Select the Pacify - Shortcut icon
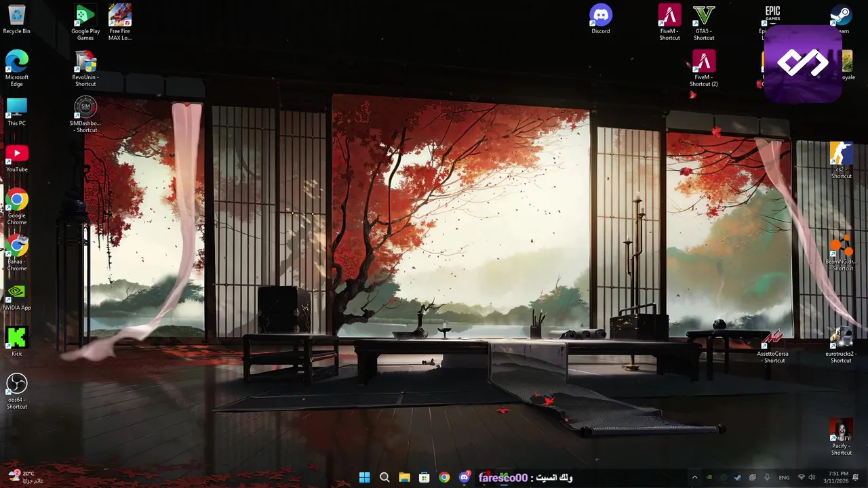This screenshot has height=488, width=868. 841,437
